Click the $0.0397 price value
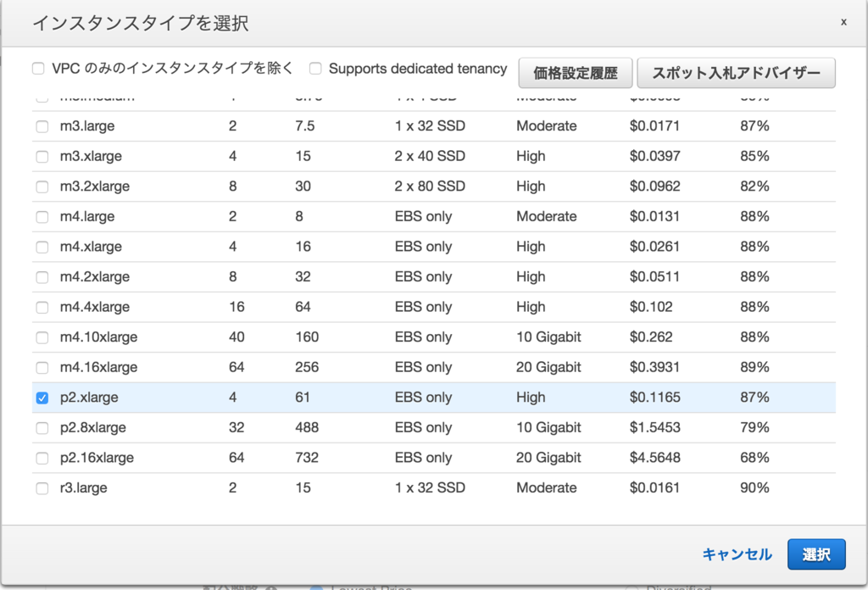 tap(655, 156)
